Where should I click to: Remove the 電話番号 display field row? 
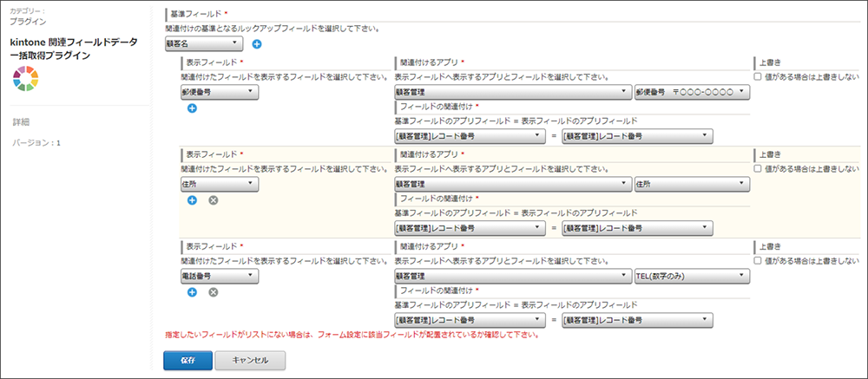(x=214, y=292)
